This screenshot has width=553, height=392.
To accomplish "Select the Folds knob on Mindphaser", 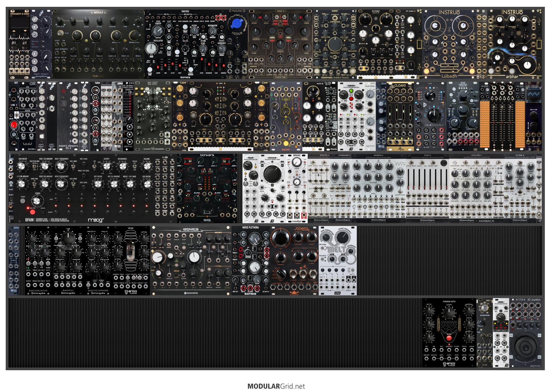I will [210, 237].
